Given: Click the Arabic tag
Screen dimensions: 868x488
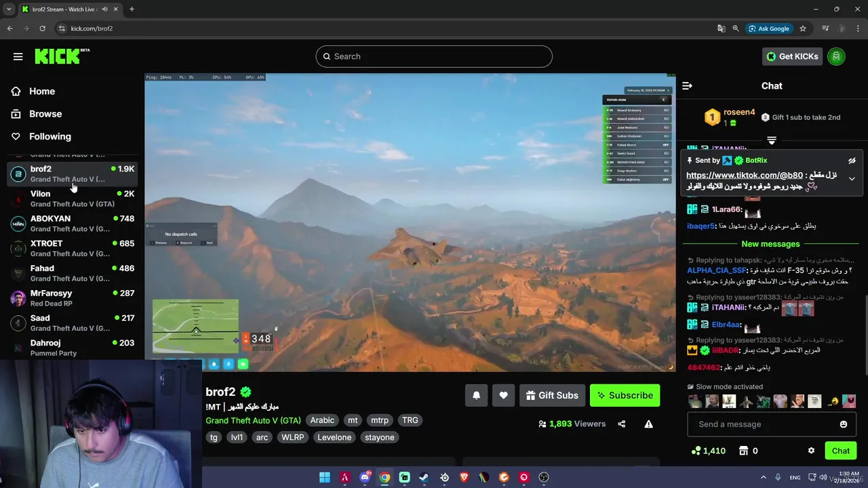Looking at the screenshot, I should click(x=322, y=420).
